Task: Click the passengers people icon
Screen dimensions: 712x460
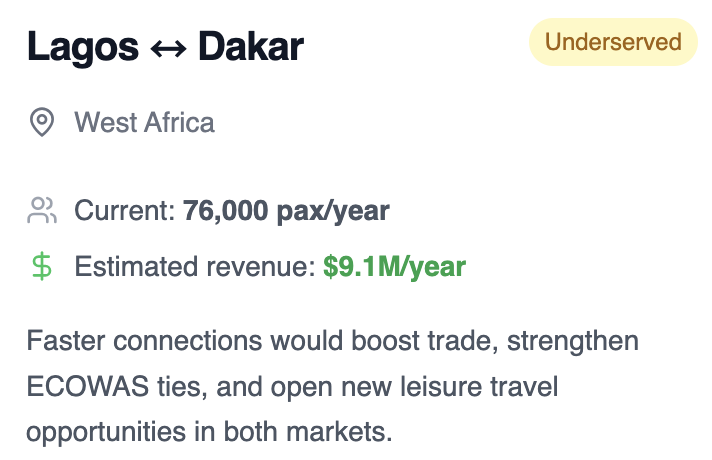Action: click(x=42, y=210)
